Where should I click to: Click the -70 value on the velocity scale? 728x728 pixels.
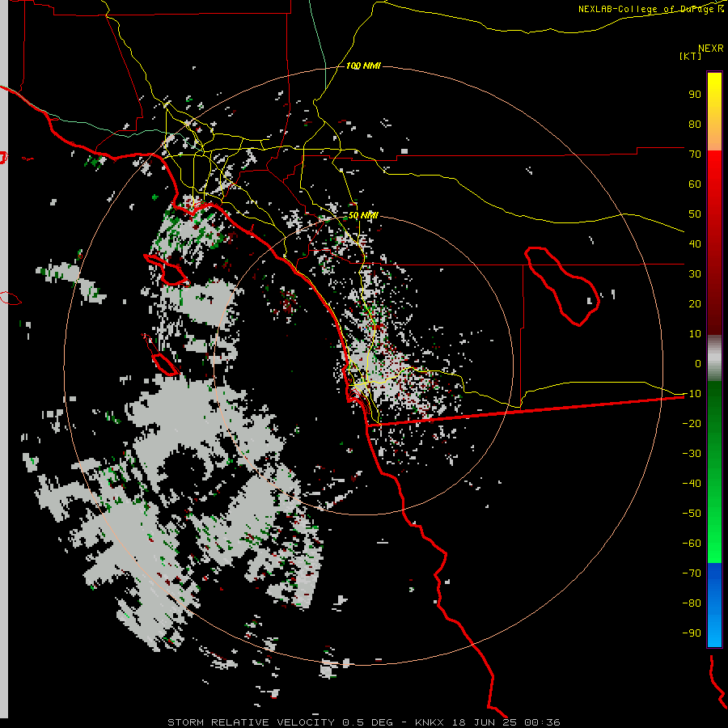point(692,573)
